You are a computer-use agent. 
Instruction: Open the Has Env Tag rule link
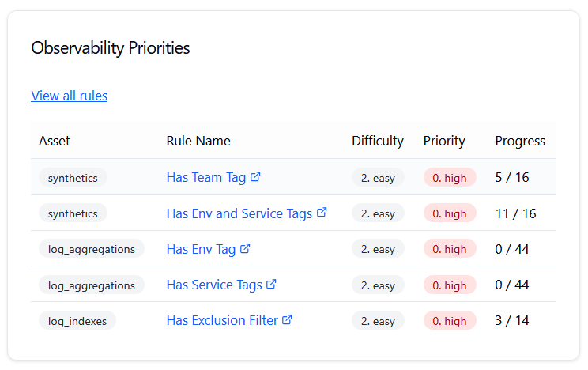pyautogui.click(x=201, y=249)
